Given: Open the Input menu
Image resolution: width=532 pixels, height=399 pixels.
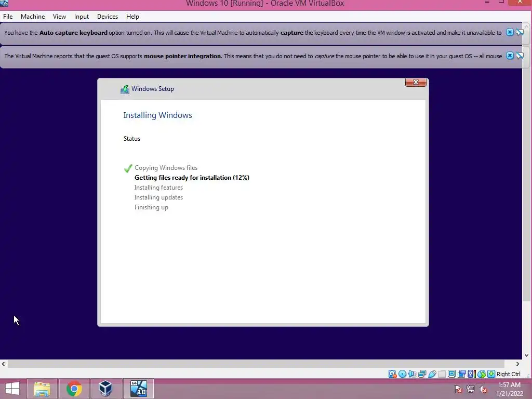Looking at the screenshot, I should [82, 16].
